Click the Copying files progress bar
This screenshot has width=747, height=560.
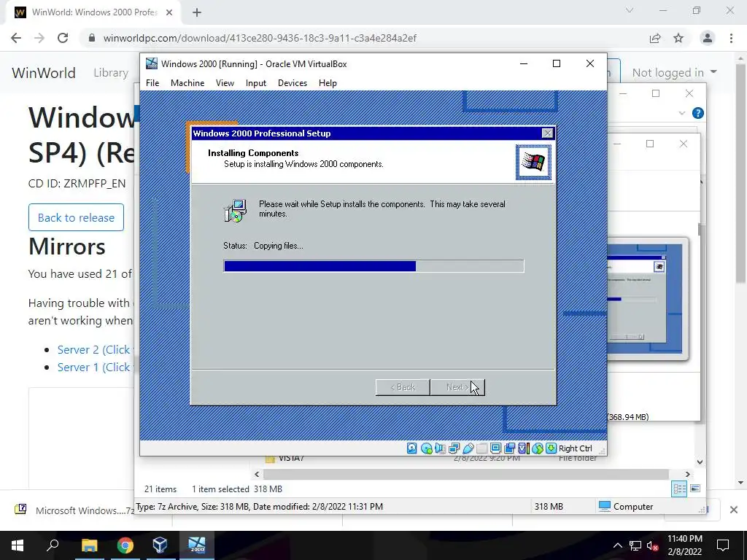pyautogui.click(x=373, y=265)
